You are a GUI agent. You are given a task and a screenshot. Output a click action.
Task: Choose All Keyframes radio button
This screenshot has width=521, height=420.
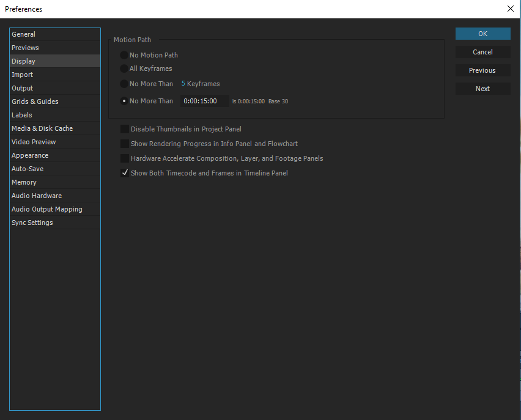[x=125, y=68]
